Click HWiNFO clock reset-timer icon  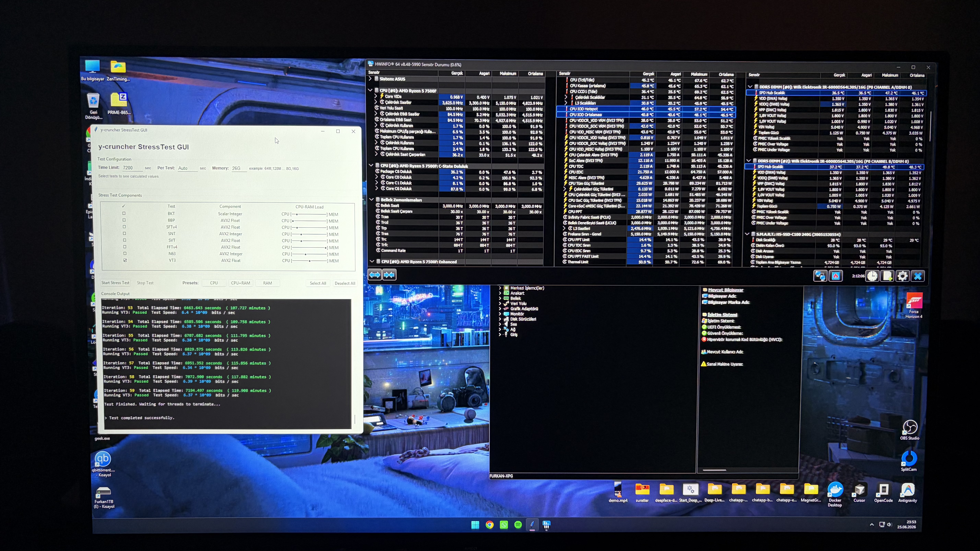(872, 276)
